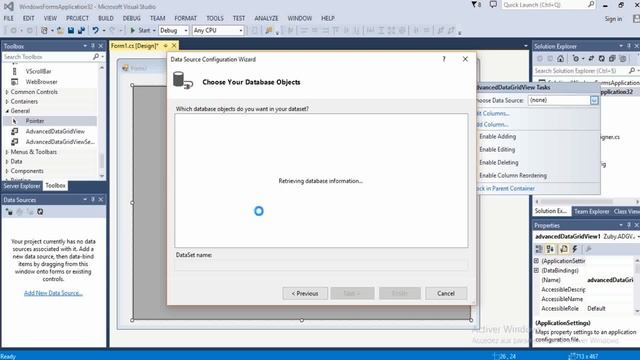Toggle the Enable Column Reordering option
Image resolution: width=640 pixels, height=360 pixels.
(x=513, y=176)
